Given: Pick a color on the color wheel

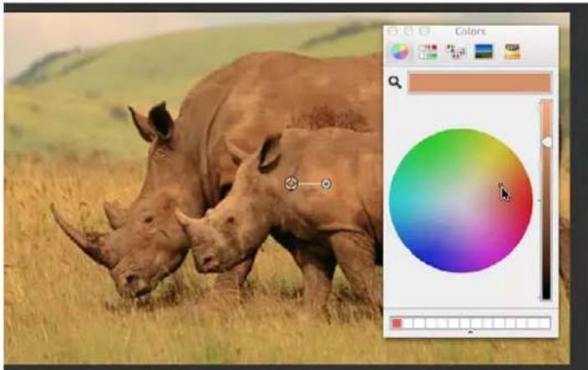Looking at the screenshot, I should [461, 200].
